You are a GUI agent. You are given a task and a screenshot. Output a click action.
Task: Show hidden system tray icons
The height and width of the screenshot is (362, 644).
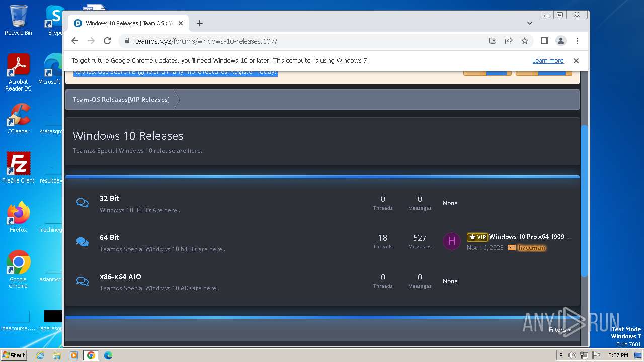[561, 355]
